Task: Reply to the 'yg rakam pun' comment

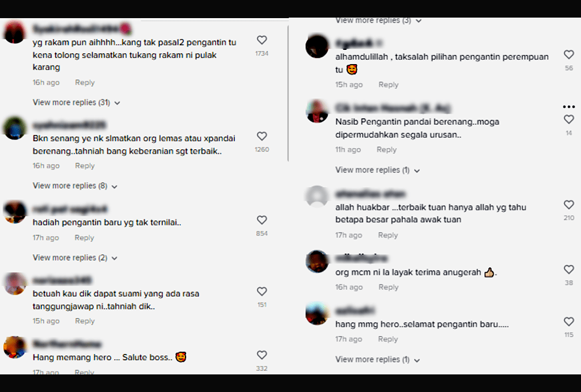Action: (85, 83)
